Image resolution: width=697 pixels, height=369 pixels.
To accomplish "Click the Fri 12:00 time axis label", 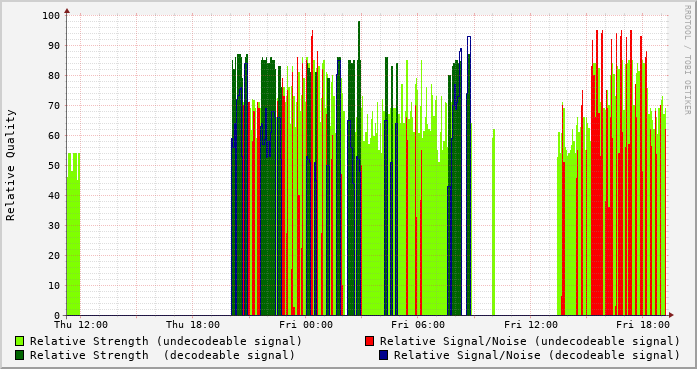I will [x=531, y=325].
